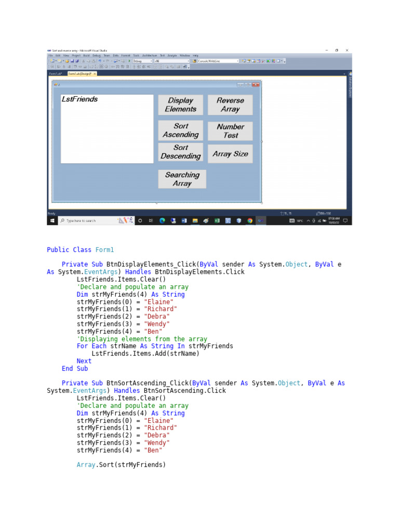
Task: Click the "Array.Sort(strMyFriends)" code line
Action: coord(121,465)
